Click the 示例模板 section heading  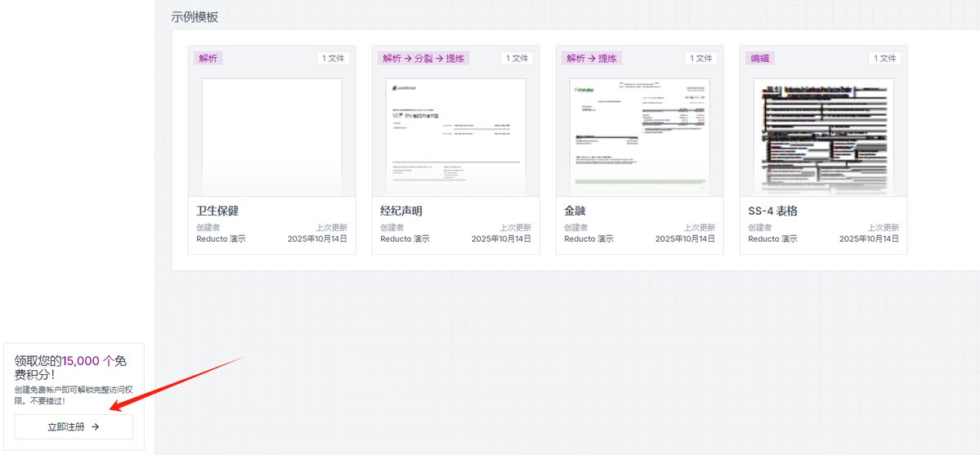(x=195, y=17)
